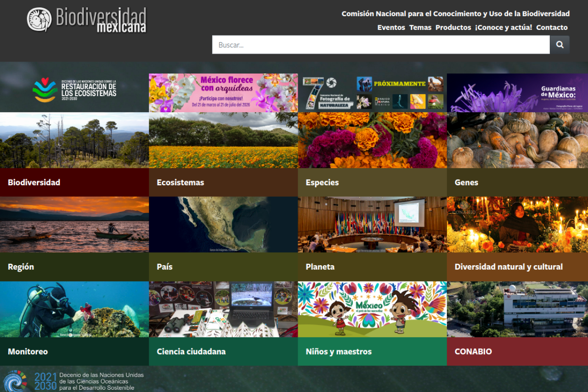
Task: Open the Guardianas de México banner
Action: pyautogui.click(x=517, y=93)
